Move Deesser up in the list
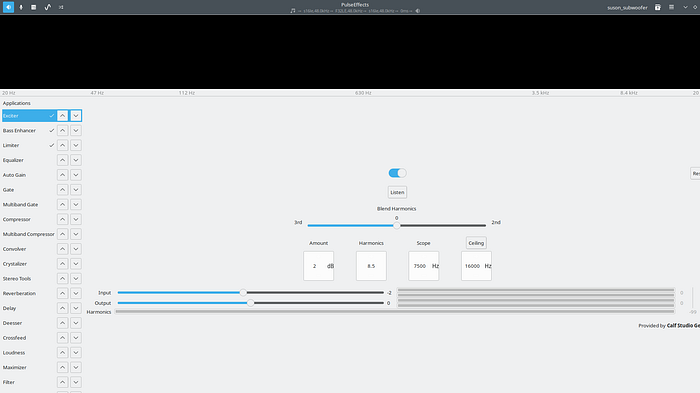Image resolution: width=700 pixels, height=393 pixels. click(62, 323)
